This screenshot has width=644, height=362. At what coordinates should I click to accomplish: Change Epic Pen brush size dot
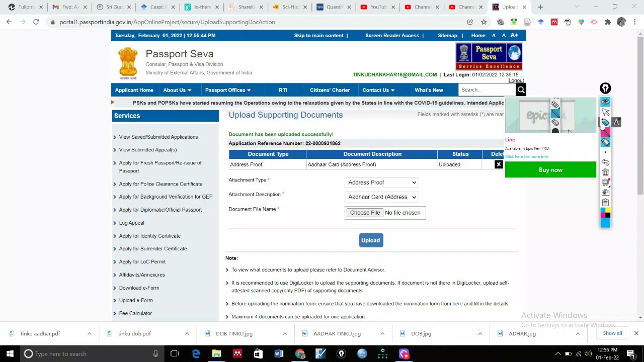pos(605,152)
